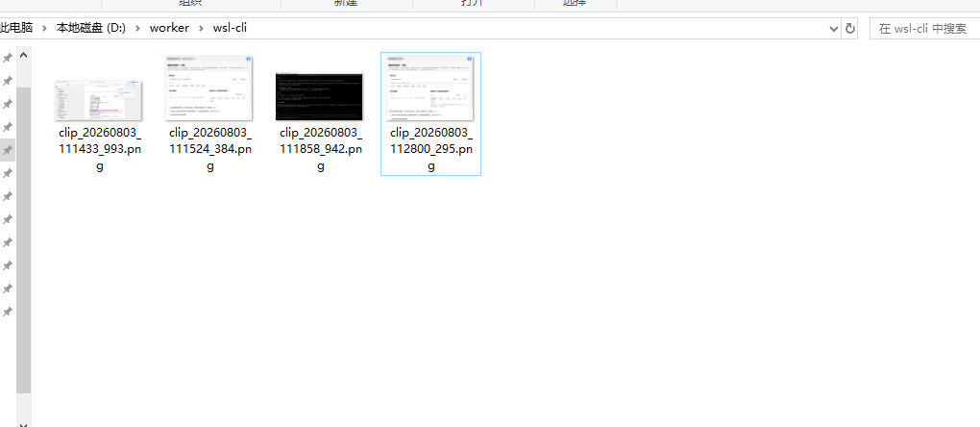This screenshot has width=980, height=427.
Task: Focus the wsl-cli search box
Action: point(924,28)
